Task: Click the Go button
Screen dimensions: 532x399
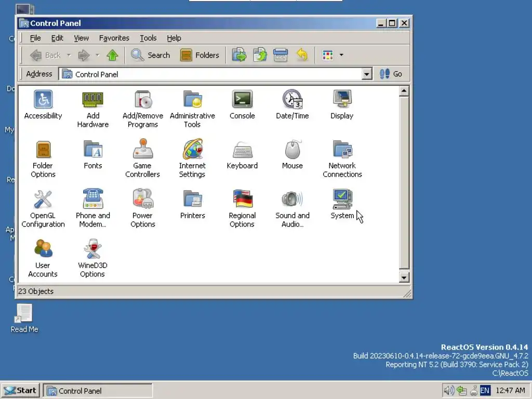Action: click(x=391, y=74)
